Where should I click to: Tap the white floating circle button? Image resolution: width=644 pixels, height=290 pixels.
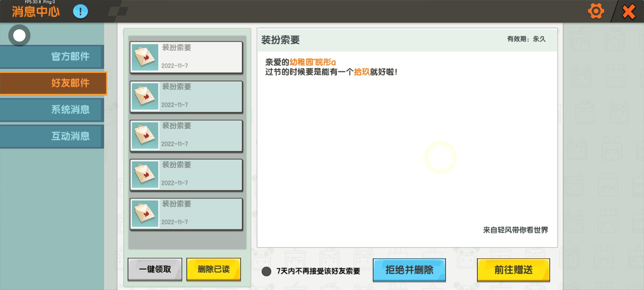[x=19, y=35]
